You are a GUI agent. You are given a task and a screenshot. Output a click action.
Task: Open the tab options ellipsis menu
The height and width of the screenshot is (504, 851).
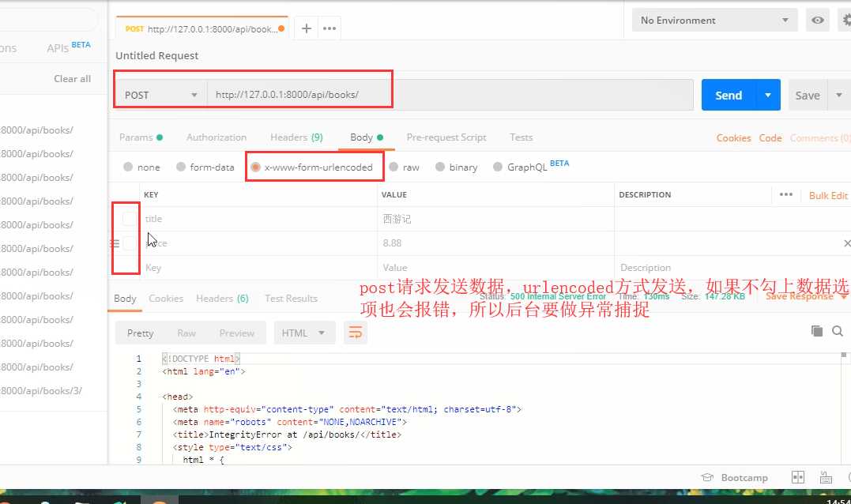329,28
